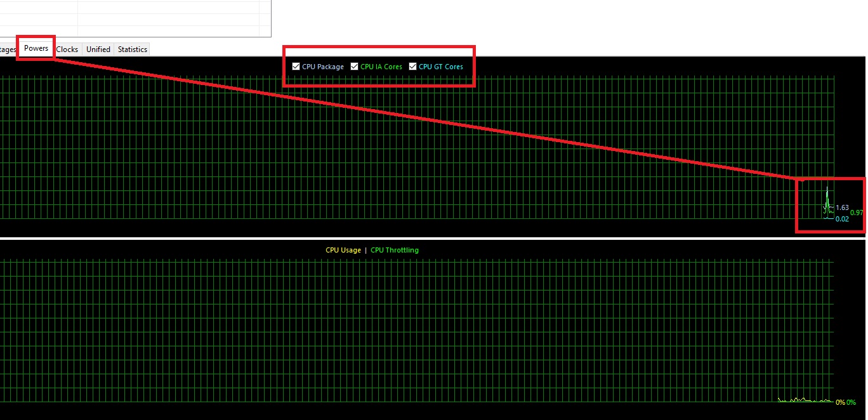Click the empty table cell above tabs
This screenshot has width=868, height=420.
coord(171,19)
